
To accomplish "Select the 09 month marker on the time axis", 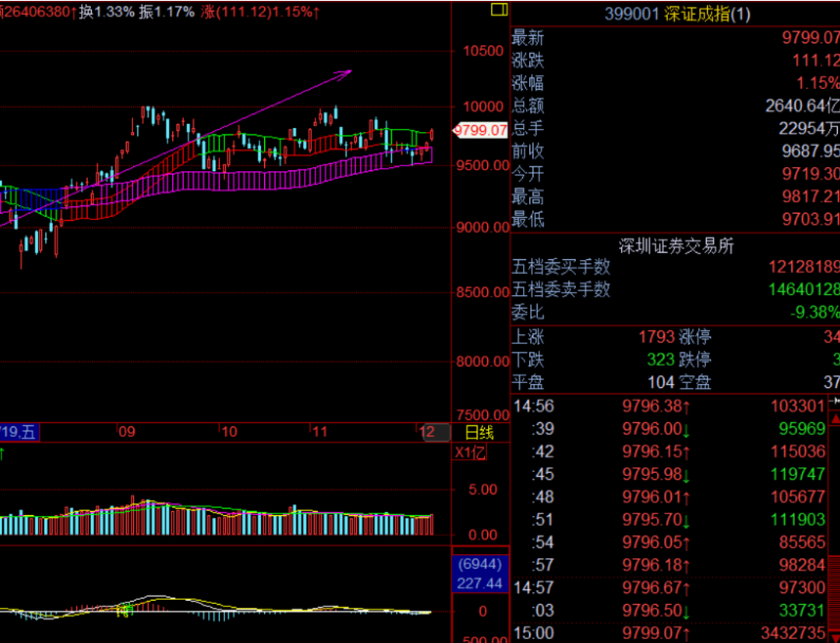I will [126, 432].
